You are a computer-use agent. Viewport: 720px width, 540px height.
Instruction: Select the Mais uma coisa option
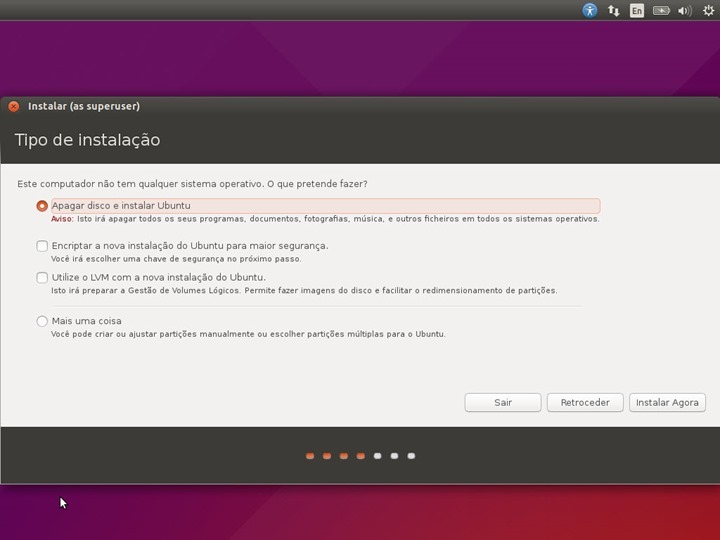pyautogui.click(x=42, y=321)
